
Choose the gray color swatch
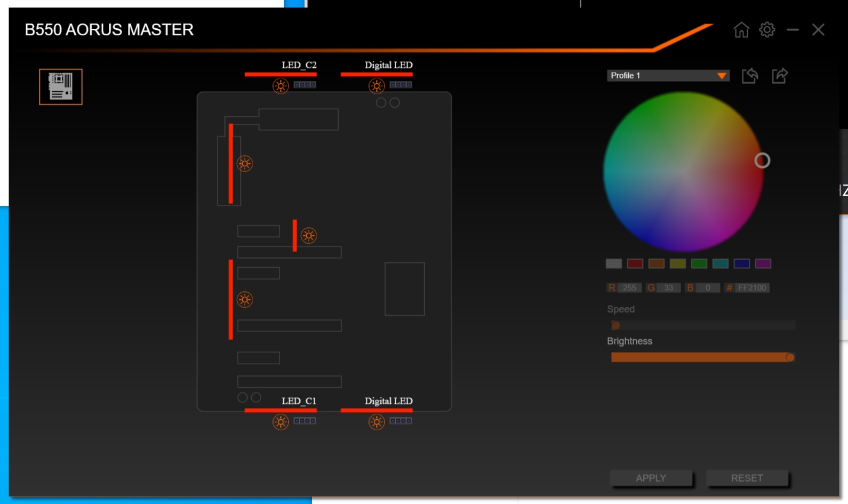tap(614, 263)
